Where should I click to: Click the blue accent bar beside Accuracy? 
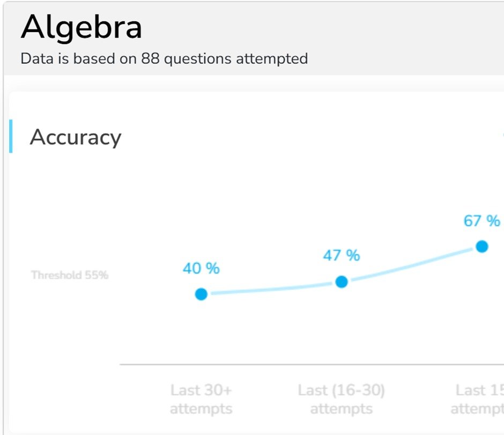coord(11,137)
